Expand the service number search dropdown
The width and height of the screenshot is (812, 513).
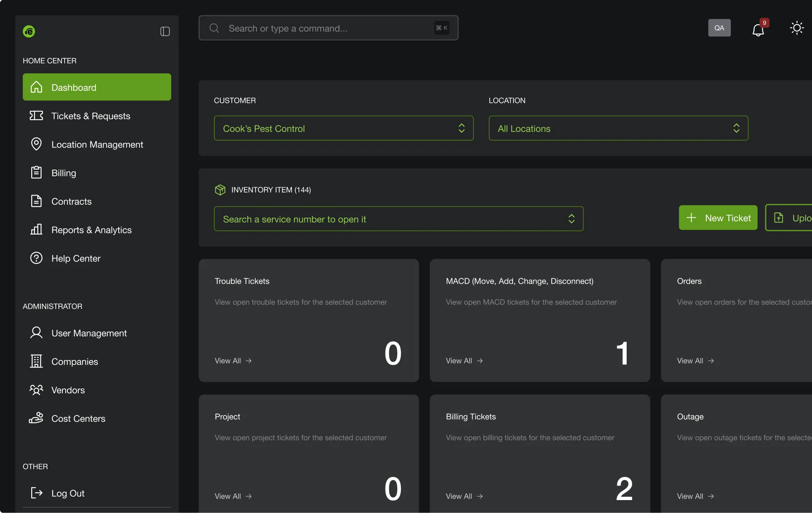point(399,219)
